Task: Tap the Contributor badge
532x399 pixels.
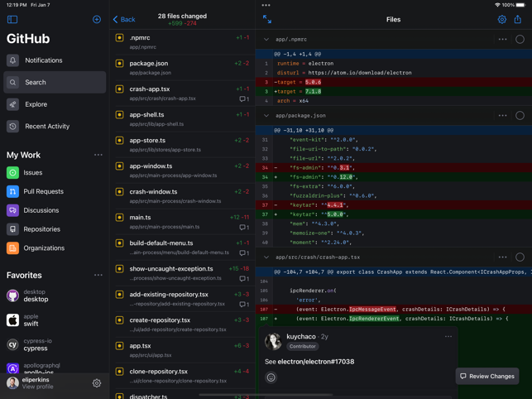Action: tap(302, 346)
